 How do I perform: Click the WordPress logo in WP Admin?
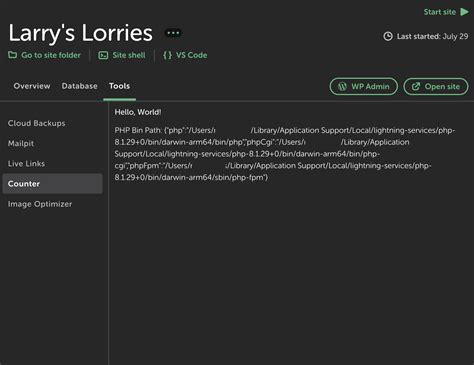[342, 86]
